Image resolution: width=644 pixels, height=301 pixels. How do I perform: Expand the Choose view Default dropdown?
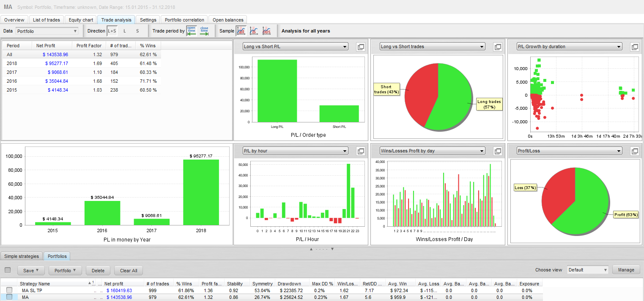[588, 270]
